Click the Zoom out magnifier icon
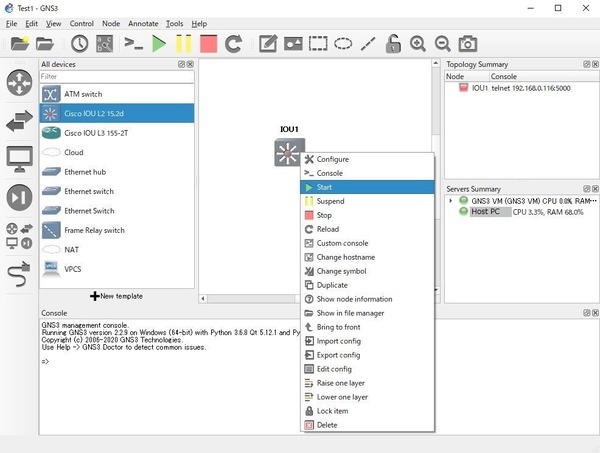Viewport: 600px width, 453px height. (x=442, y=44)
